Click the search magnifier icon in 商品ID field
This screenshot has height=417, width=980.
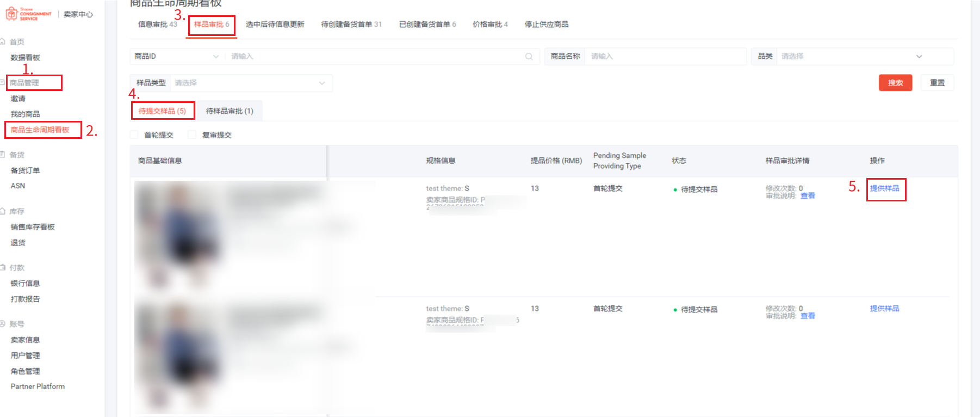click(529, 57)
